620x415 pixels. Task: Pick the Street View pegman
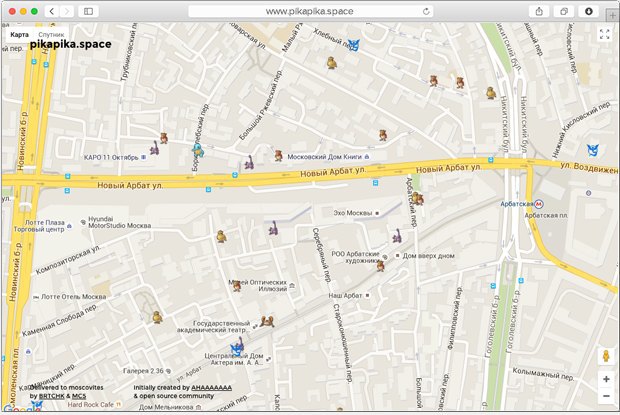[606, 356]
